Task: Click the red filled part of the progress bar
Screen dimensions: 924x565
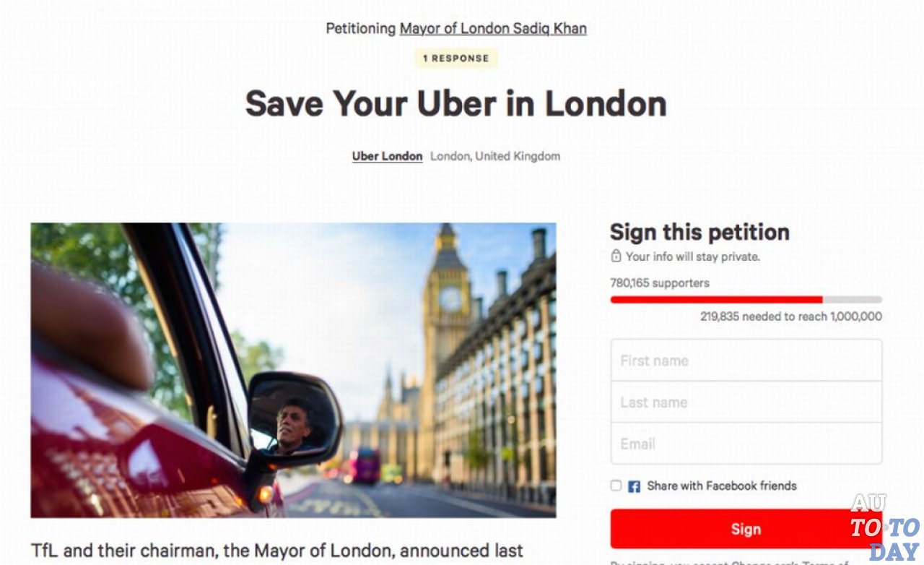Action: click(x=716, y=299)
